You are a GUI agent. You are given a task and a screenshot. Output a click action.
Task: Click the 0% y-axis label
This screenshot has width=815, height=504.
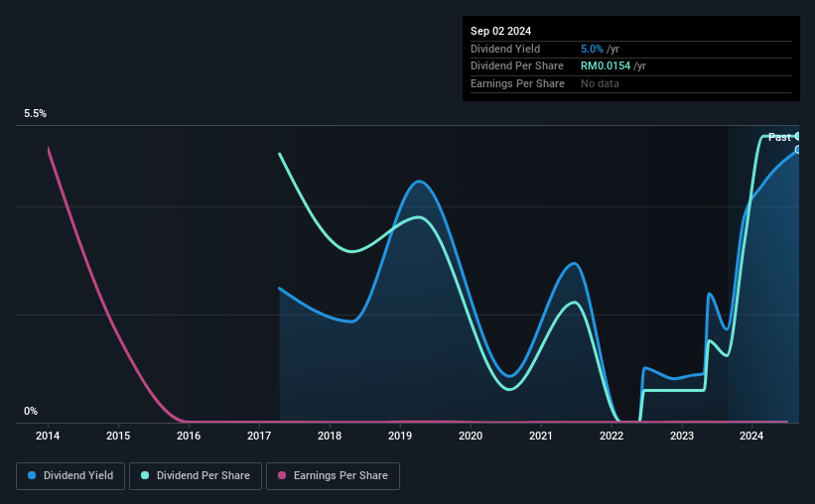pyautogui.click(x=31, y=411)
